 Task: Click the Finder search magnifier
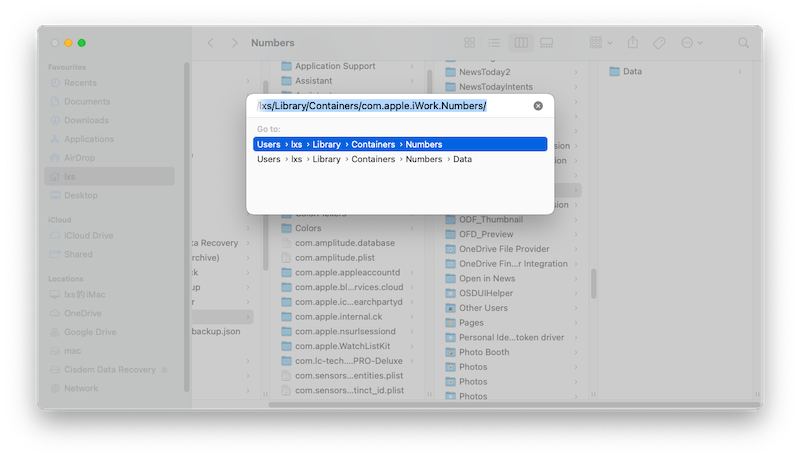744,43
